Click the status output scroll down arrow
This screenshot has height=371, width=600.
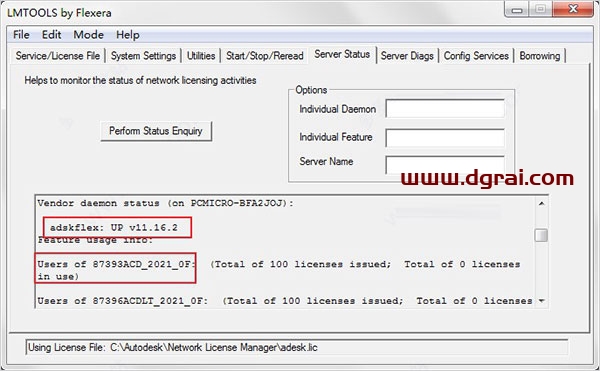point(541,301)
